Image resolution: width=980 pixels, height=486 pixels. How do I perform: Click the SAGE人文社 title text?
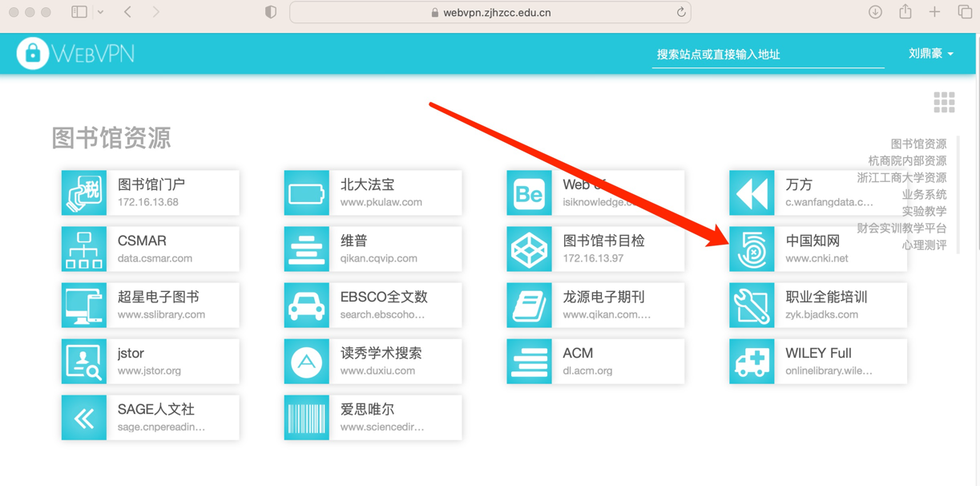155,409
